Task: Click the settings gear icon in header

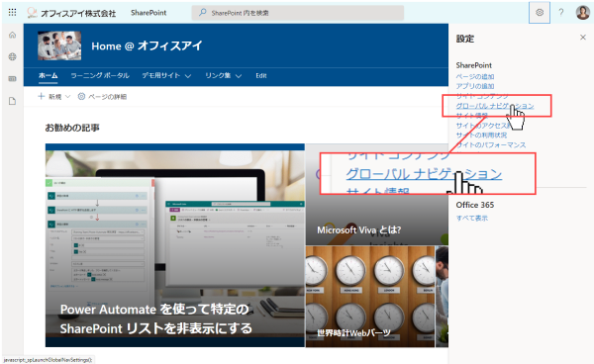Action: (x=540, y=13)
